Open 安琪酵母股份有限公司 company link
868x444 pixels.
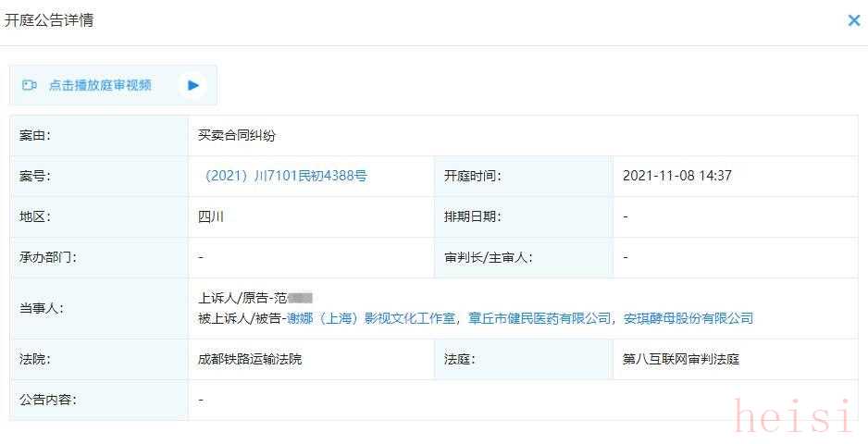click(x=688, y=318)
